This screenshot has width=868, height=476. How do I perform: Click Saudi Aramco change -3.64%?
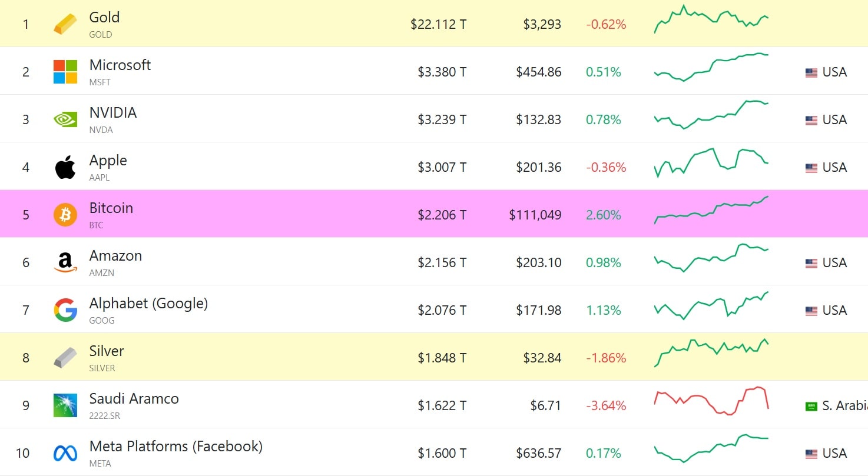(606, 406)
